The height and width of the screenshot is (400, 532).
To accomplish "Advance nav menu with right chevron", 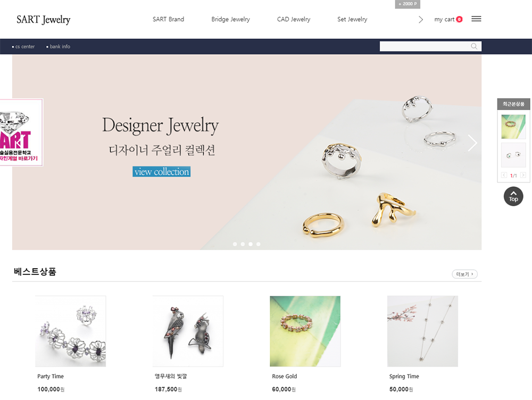I will 421,20.
